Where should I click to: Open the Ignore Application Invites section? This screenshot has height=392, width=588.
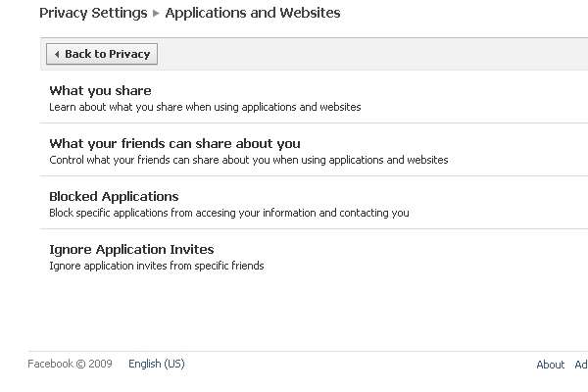coord(131,250)
